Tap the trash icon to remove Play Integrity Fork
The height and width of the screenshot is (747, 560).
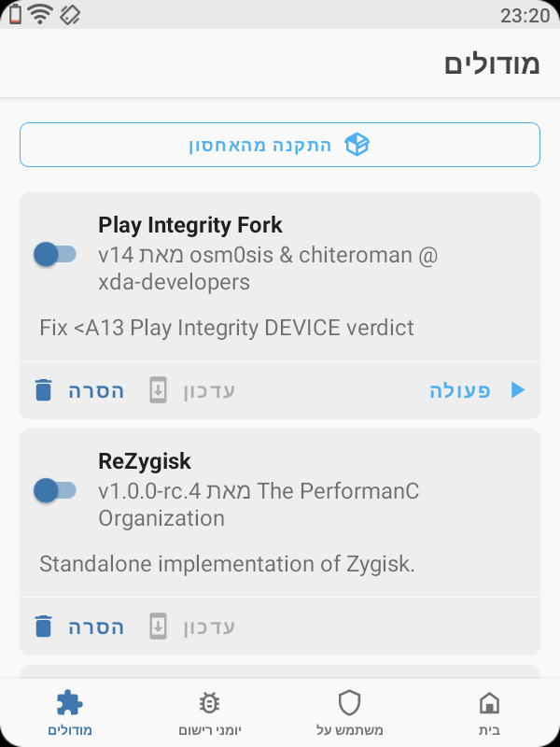42,389
